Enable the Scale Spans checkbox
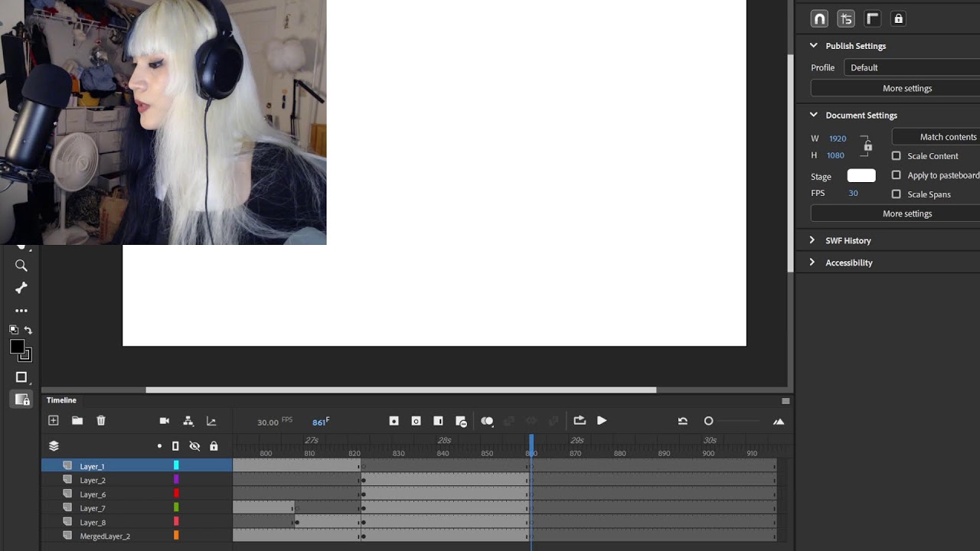Image resolution: width=980 pixels, height=551 pixels. [896, 194]
